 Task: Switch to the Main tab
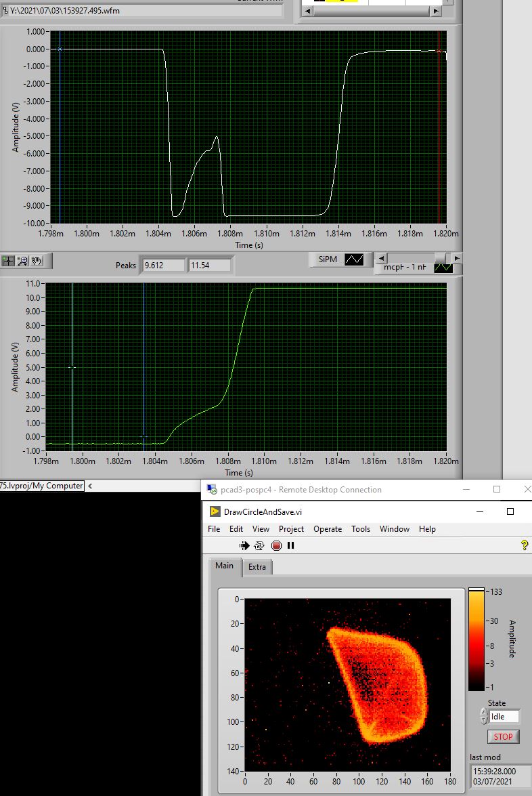(224, 566)
